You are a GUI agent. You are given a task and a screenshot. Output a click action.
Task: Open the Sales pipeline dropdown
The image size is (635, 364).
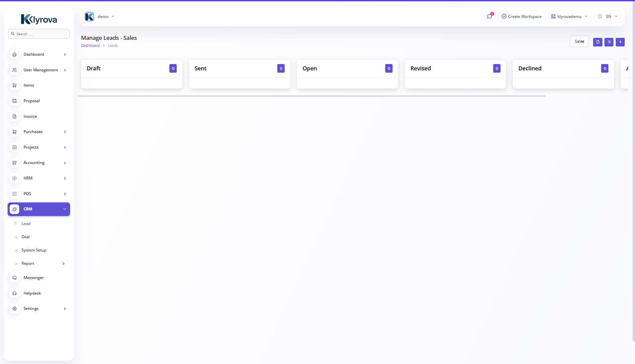[x=579, y=41]
